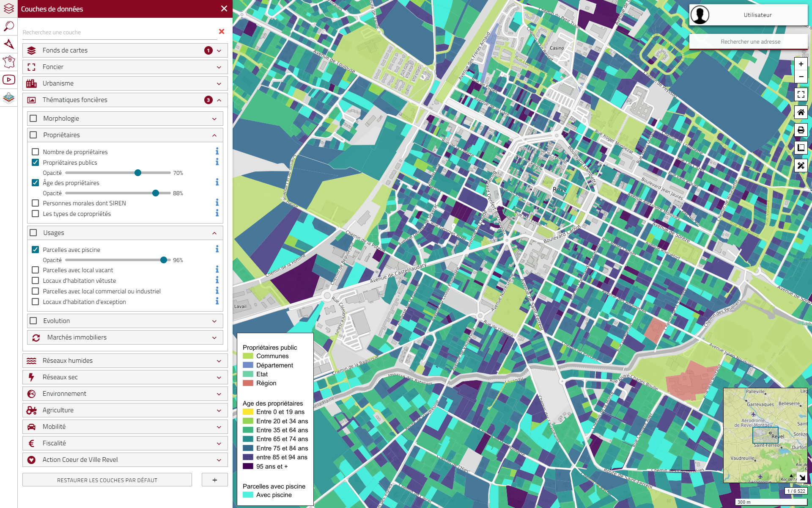The image size is (812, 508).
Task: Focus the Recherchez une couche field
Action: click(119, 32)
